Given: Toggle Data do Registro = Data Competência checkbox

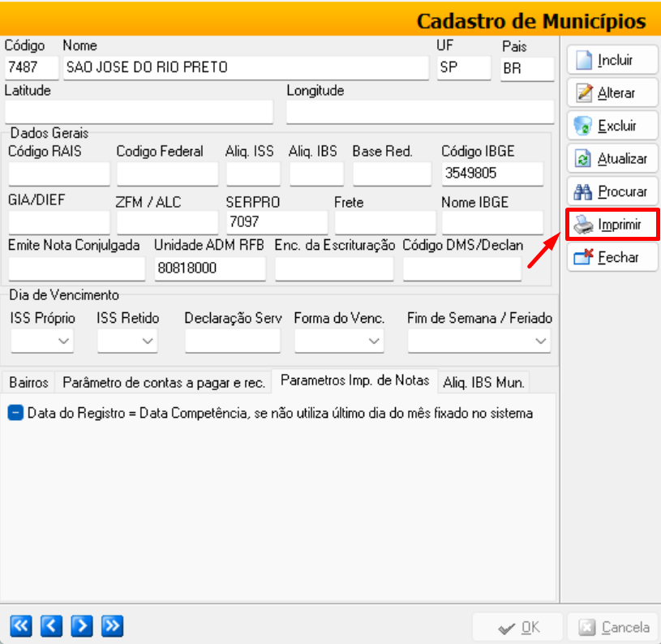Looking at the screenshot, I should 16,413.
